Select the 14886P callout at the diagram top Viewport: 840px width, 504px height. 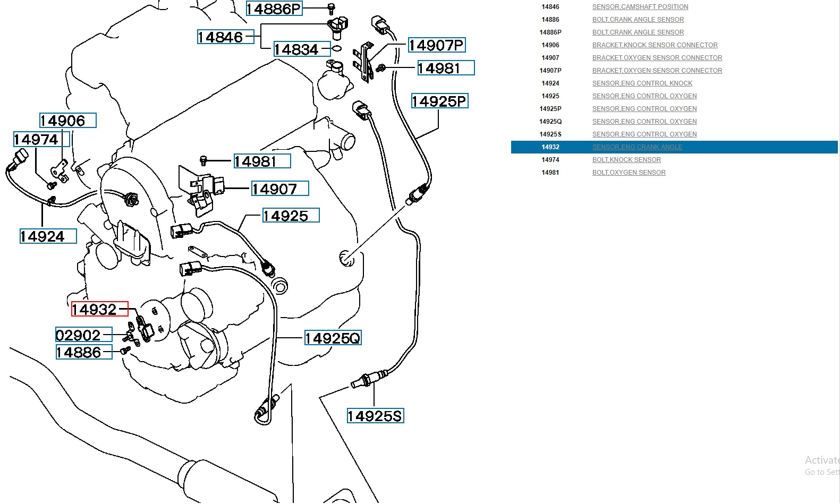tap(274, 9)
